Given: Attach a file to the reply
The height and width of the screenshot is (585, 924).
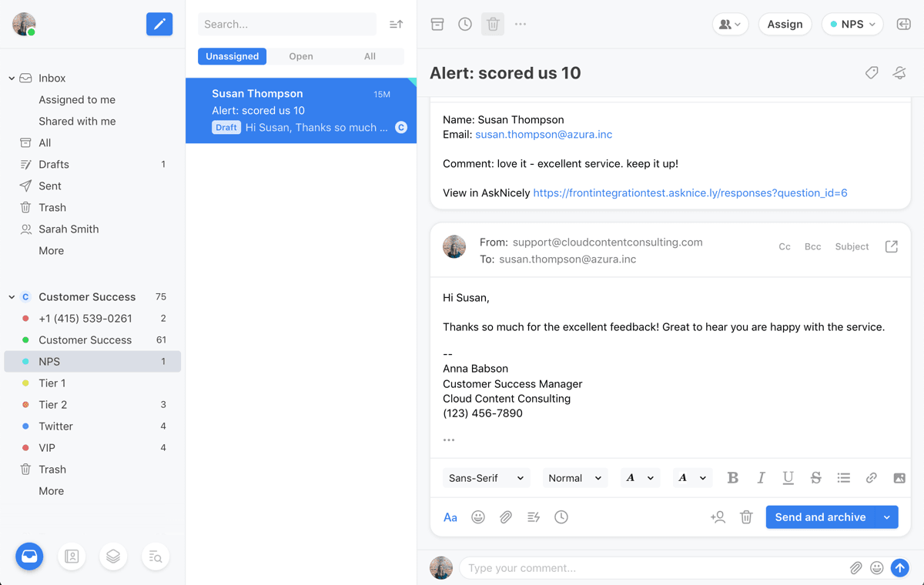Looking at the screenshot, I should tap(506, 516).
